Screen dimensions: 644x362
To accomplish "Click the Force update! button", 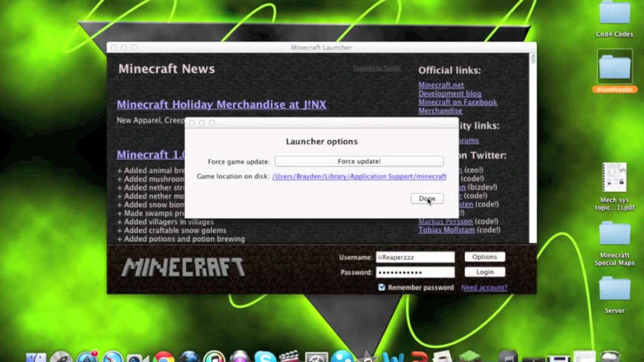I will pyautogui.click(x=359, y=161).
